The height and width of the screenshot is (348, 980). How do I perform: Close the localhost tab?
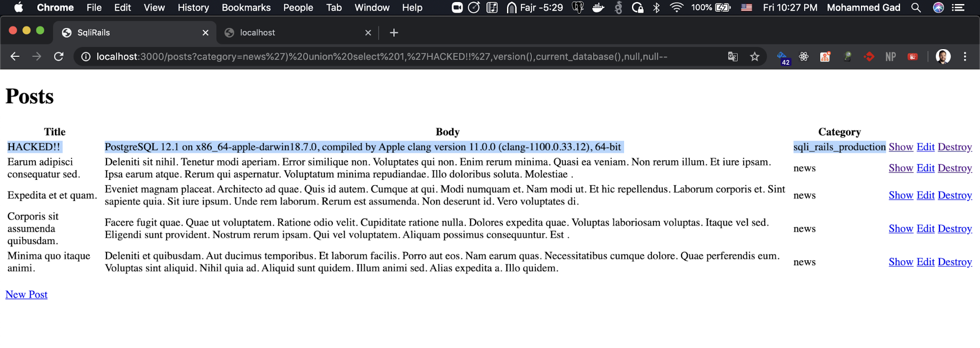[x=368, y=32]
